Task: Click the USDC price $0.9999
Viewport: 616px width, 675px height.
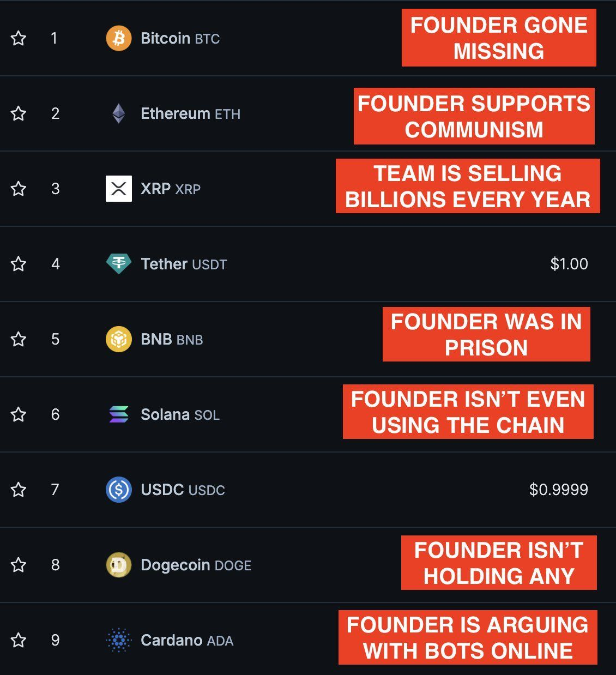Action: coord(558,490)
